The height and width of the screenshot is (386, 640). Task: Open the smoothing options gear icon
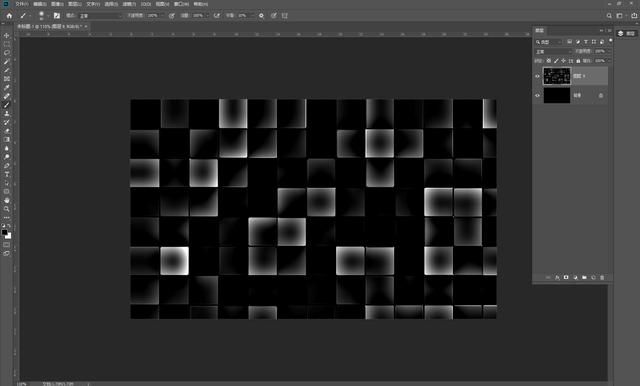(x=261, y=16)
